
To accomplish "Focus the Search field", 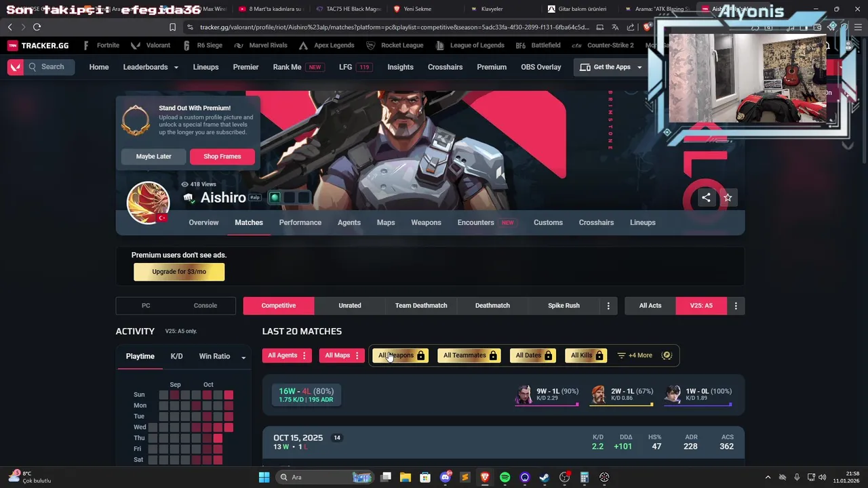I will pos(50,67).
